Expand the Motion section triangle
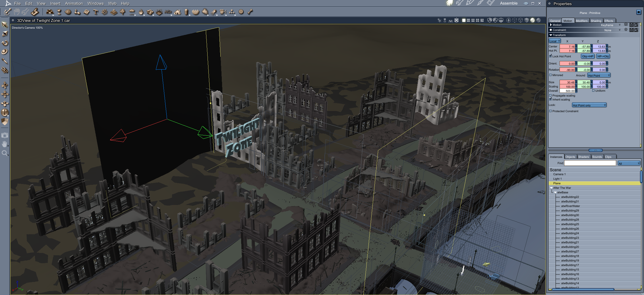The width and height of the screenshot is (644, 295). (551, 25)
